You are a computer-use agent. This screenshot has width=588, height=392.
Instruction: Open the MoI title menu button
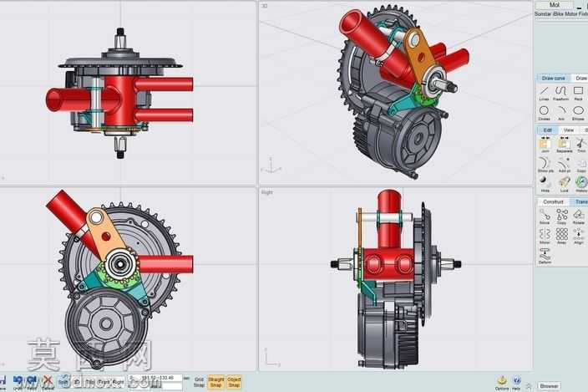click(555, 5)
